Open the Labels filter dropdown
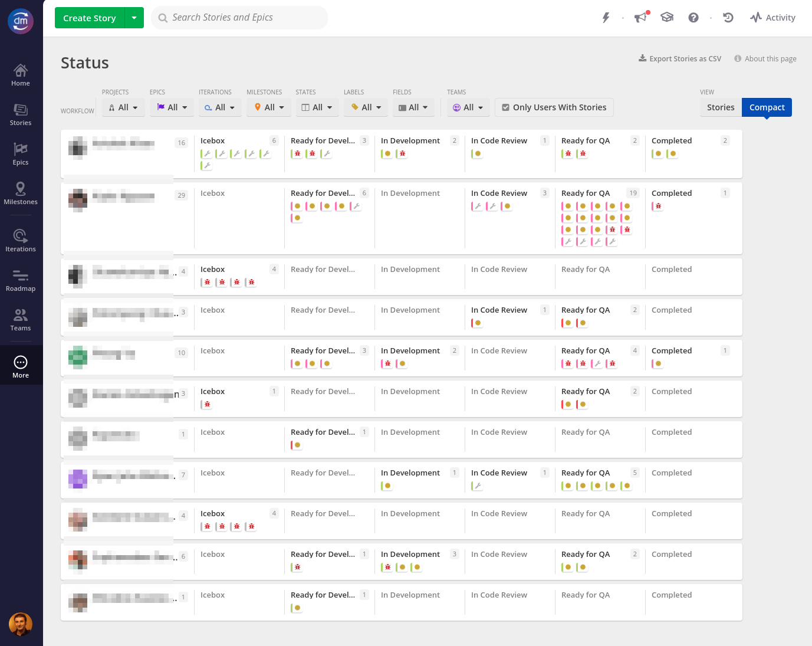Screen dimensions: 812x646 tap(366, 107)
